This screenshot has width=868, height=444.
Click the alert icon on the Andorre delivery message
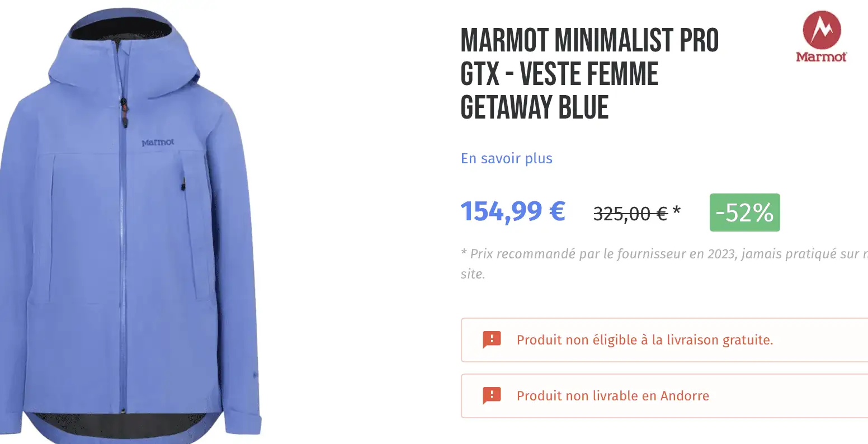[x=490, y=395]
